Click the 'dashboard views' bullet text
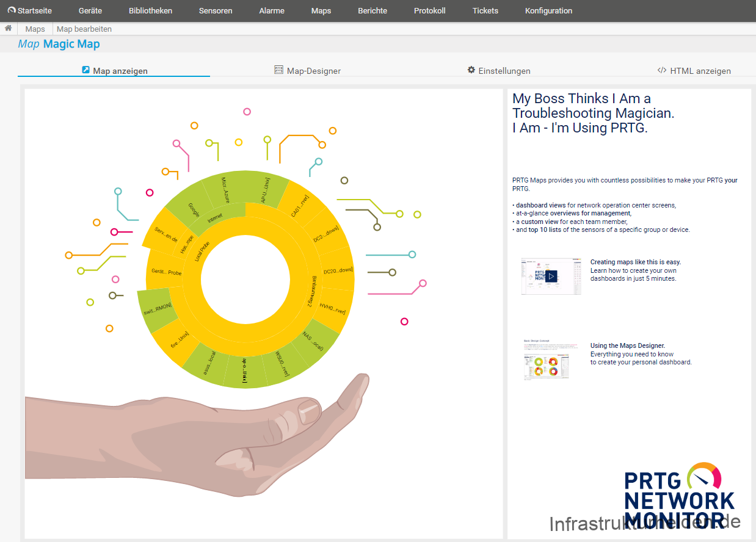The height and width of the screenshot is (542, 756). (540, 205)
